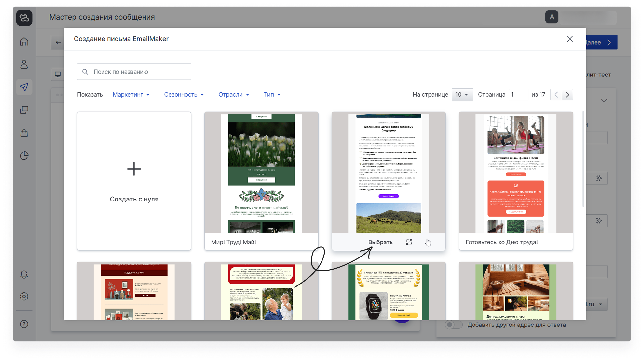The height and width of the screenshot is (361, 644).
Task: Open the per-page count dropdown showing 10
Action: pos(462,95)
